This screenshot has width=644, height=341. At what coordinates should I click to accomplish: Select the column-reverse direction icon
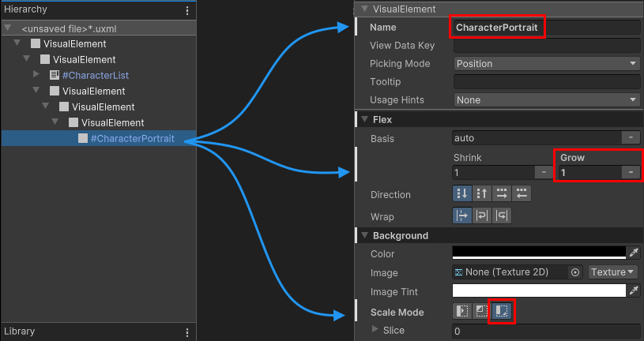click(x=481, y=194)
